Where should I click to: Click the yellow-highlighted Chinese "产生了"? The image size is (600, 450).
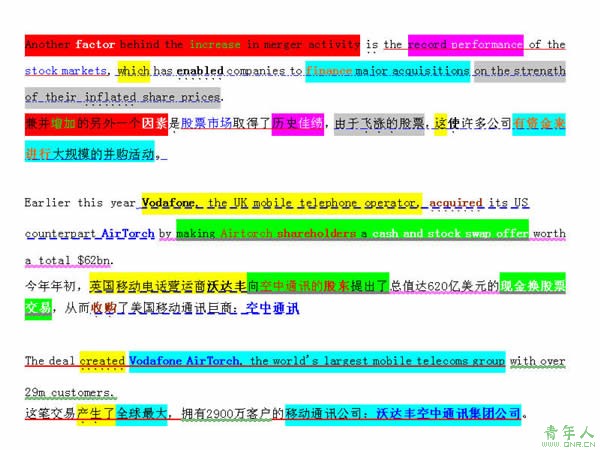coord(96,413)
